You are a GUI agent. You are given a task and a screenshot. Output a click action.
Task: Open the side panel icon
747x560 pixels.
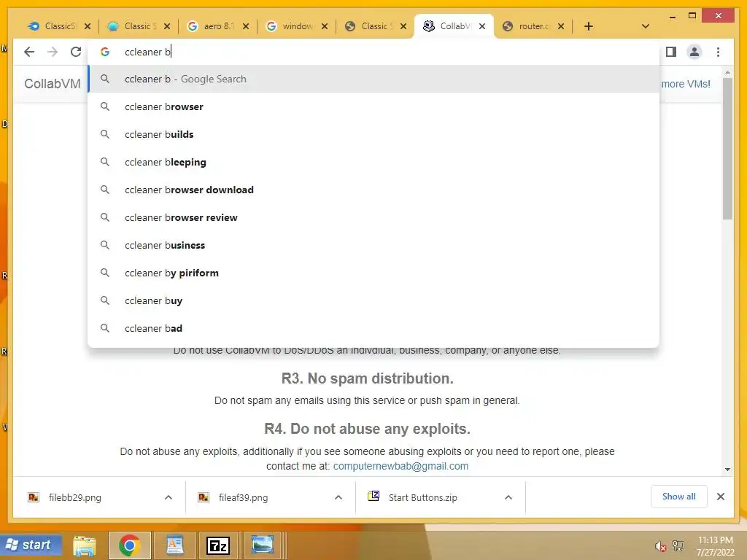click(671, 52)
